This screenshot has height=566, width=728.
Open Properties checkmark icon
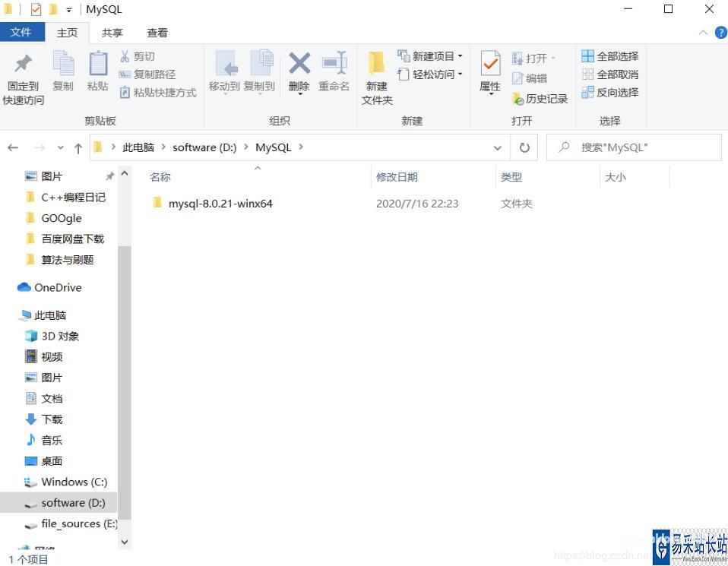490,64
